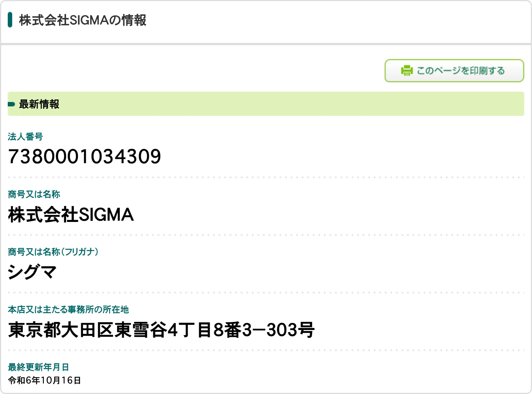Select the address 東京都大田区東雪谷4丁目8番3-303号
Screen dimensions: 532x394
coord(161,330)
